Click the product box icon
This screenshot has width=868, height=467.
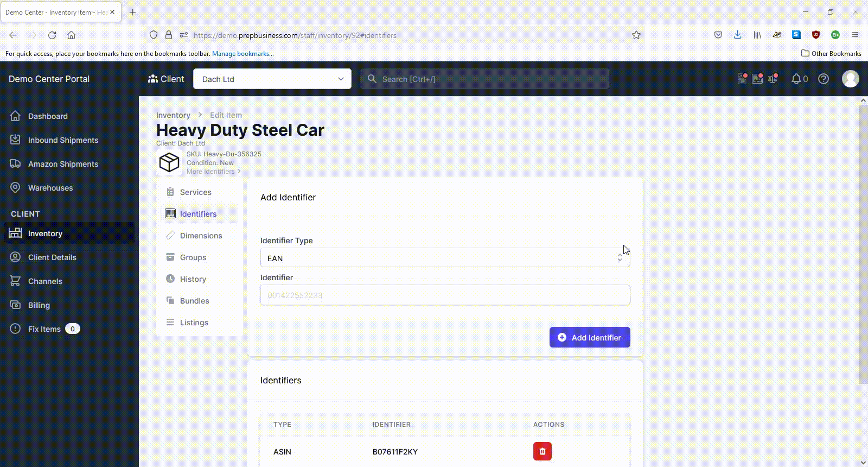pyautogui.click(x=169, y=162)
